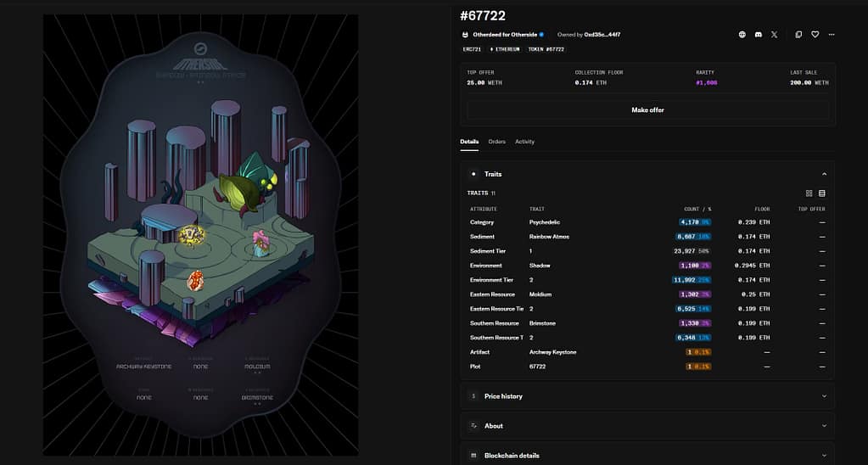
Task: Click the TOKEN #67722 tag
Action: tap(546, 49)
